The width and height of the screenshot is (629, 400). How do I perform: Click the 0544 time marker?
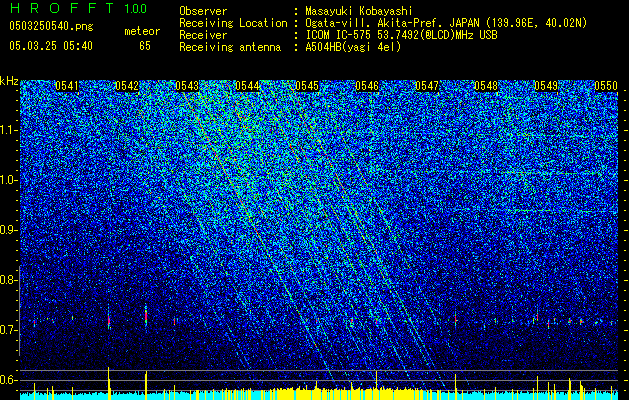247,86
